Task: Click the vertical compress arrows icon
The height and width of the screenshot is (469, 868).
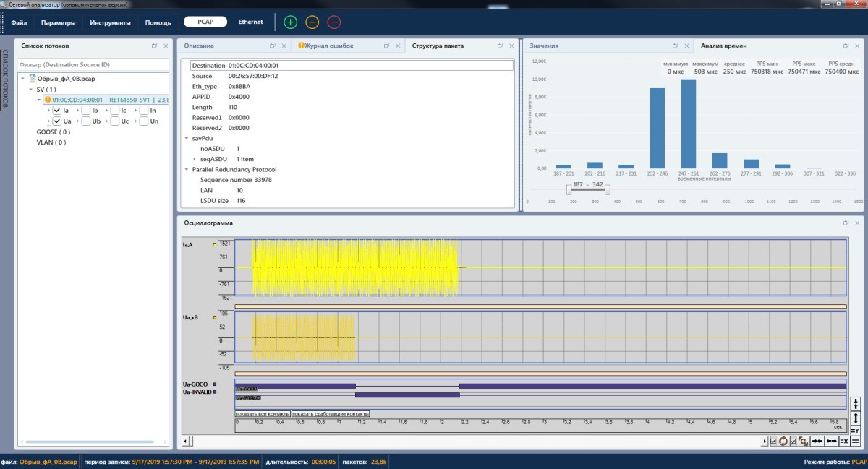Action: (x=856, y=404)
